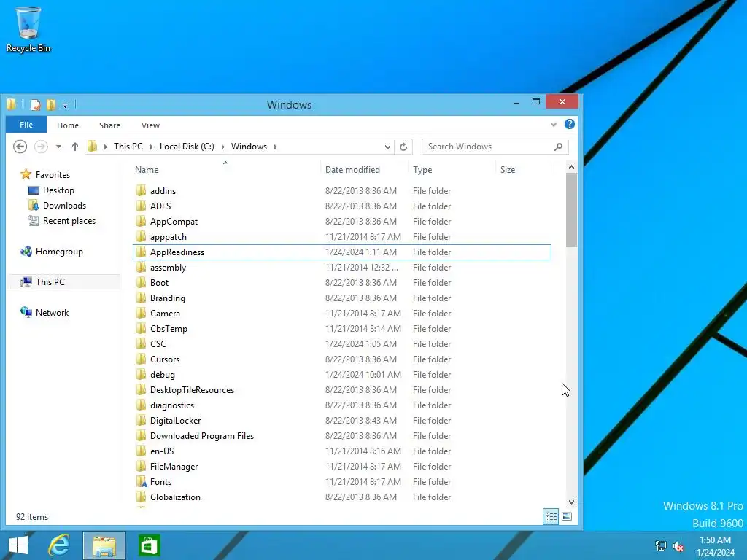Switch to the View ribbon tab
747x560 pixels.
(x=150, y=125)
